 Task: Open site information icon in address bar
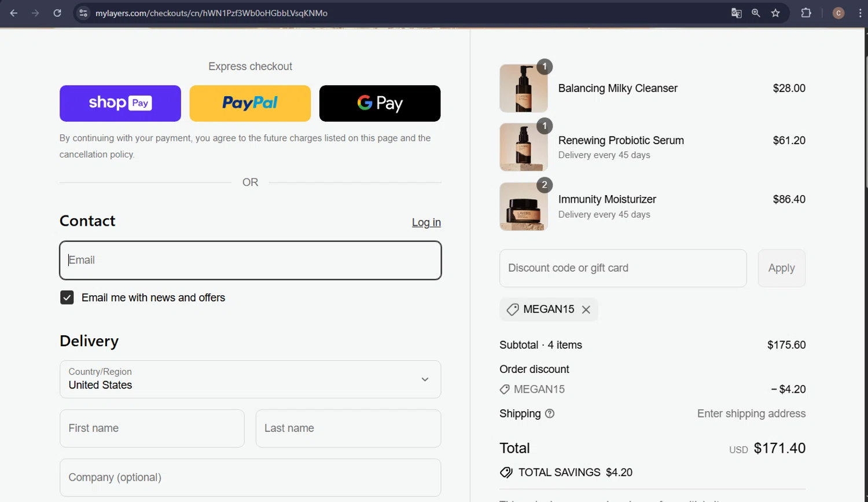point(83,13)
